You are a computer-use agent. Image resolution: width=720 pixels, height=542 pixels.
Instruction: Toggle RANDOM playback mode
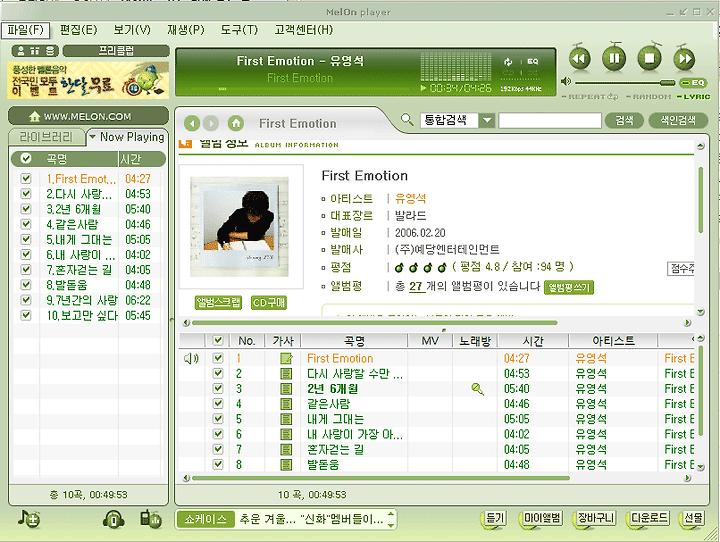pos(649,96)
